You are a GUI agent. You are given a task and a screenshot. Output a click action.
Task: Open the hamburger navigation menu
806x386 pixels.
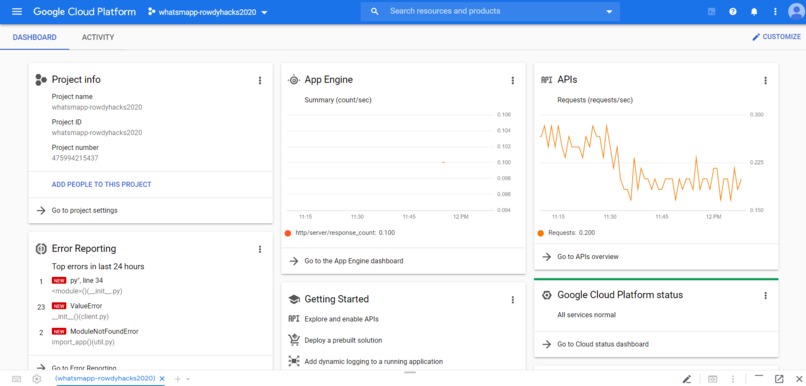pyautogui.click(x=17, y=11)
